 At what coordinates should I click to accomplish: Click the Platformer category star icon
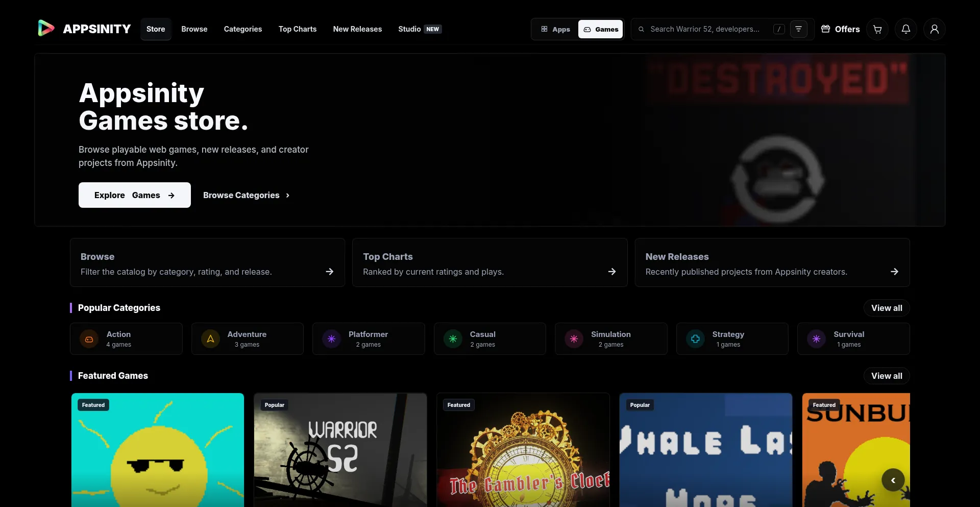click(331, 339)
